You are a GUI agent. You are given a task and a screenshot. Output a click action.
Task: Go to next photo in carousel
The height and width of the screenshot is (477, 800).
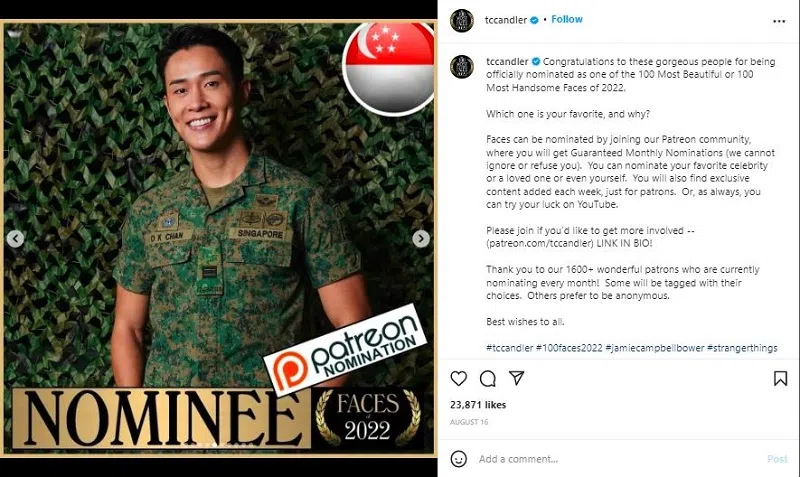coord(421,238)
